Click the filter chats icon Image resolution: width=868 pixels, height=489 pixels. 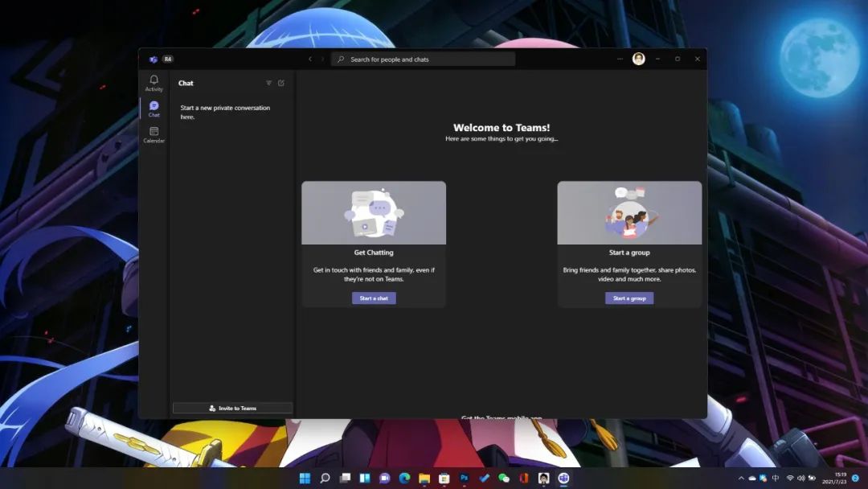point(268,83)
